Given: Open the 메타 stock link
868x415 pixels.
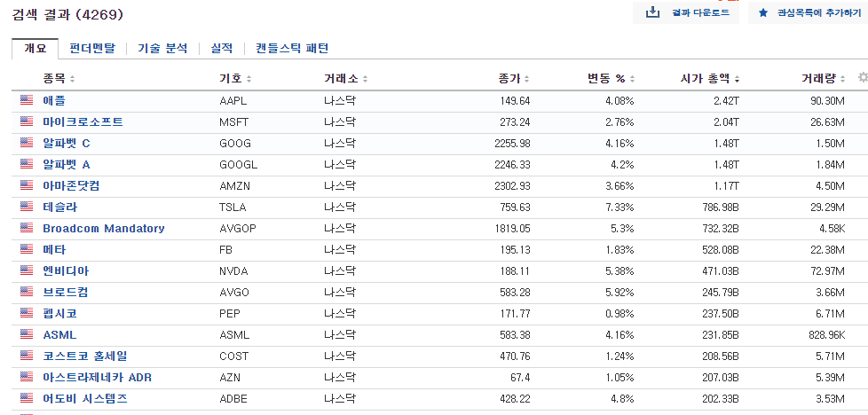Looking at the screenshot, I should pos(54,249).
